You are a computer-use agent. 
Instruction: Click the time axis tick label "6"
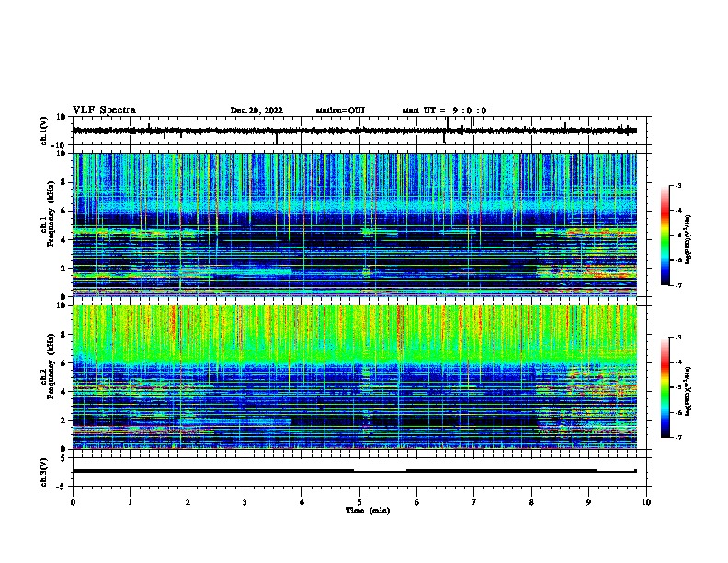point(417,502)
